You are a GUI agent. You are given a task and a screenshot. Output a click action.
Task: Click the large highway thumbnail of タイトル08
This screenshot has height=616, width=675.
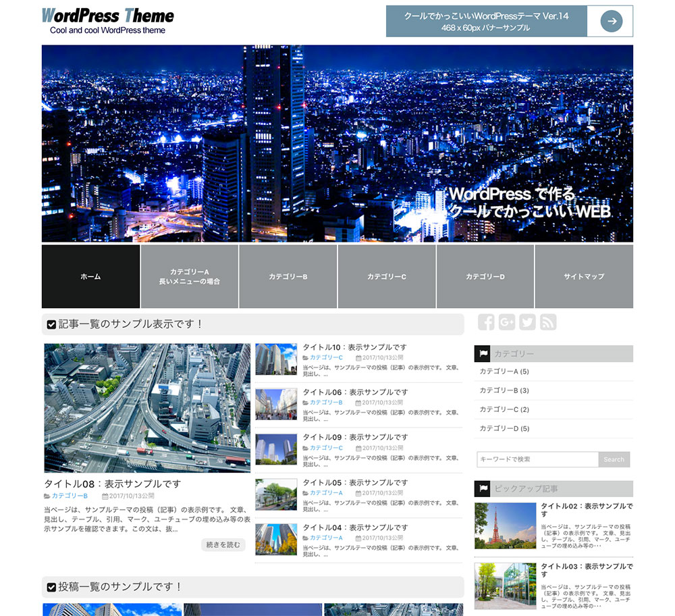click(x=147, y=408)
